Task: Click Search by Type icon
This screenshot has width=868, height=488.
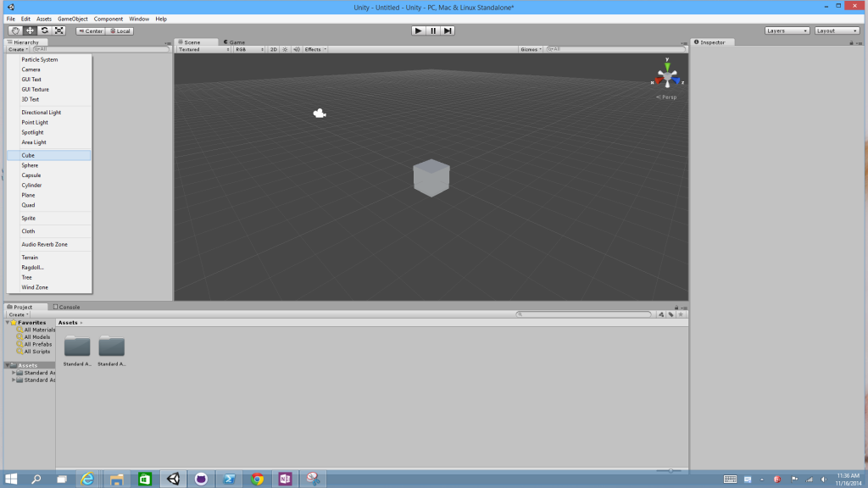Action: click(661, 314)
